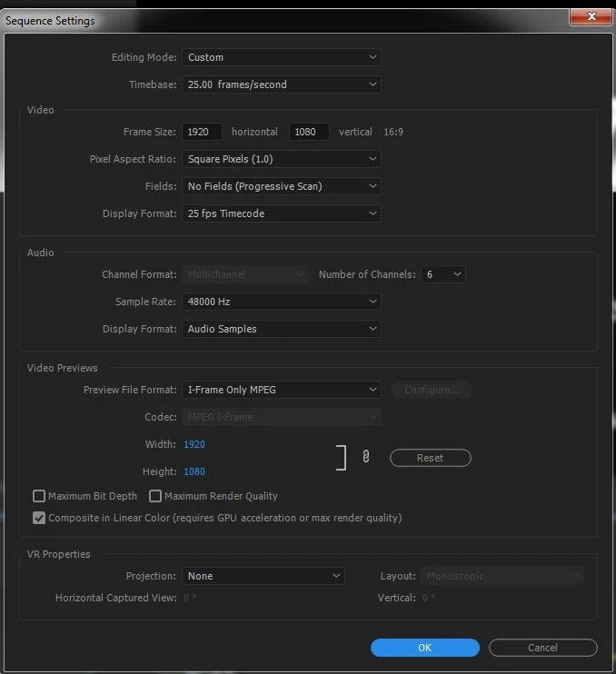
Task: Open the video Display Format timecode dropdown
Action: click(282, 213)
